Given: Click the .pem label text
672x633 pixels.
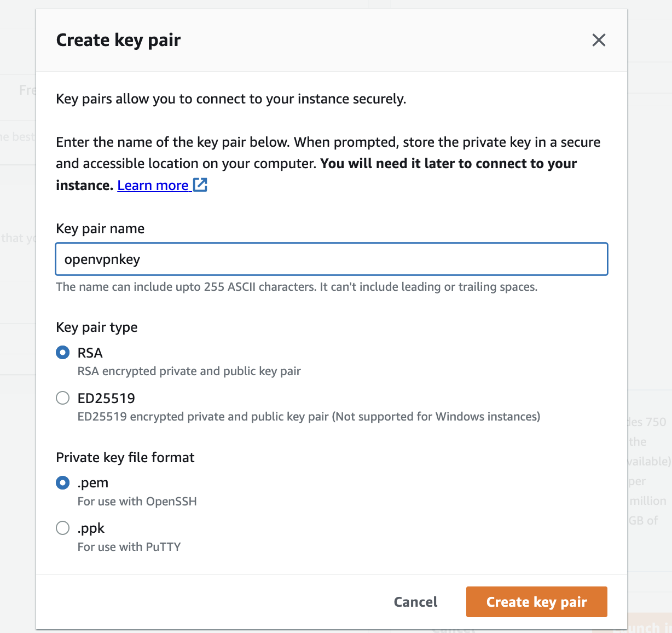Looking at the screenshot, I should click(x=93, y=482).
